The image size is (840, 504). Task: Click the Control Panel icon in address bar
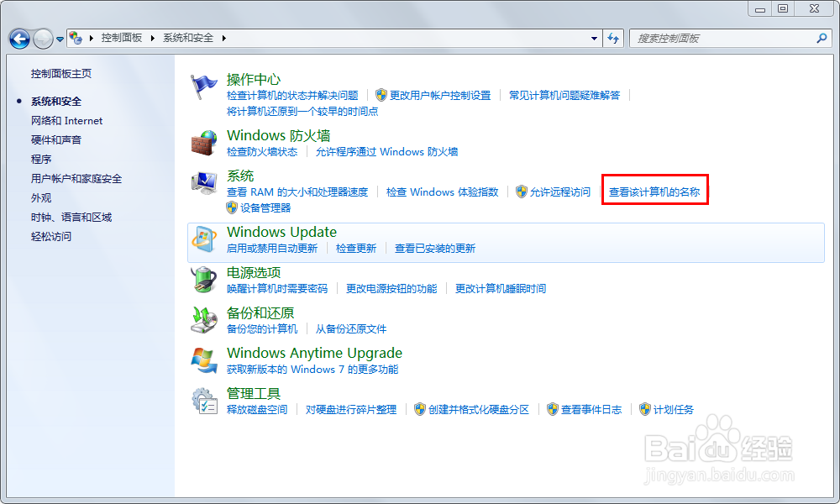click(76, 38)
